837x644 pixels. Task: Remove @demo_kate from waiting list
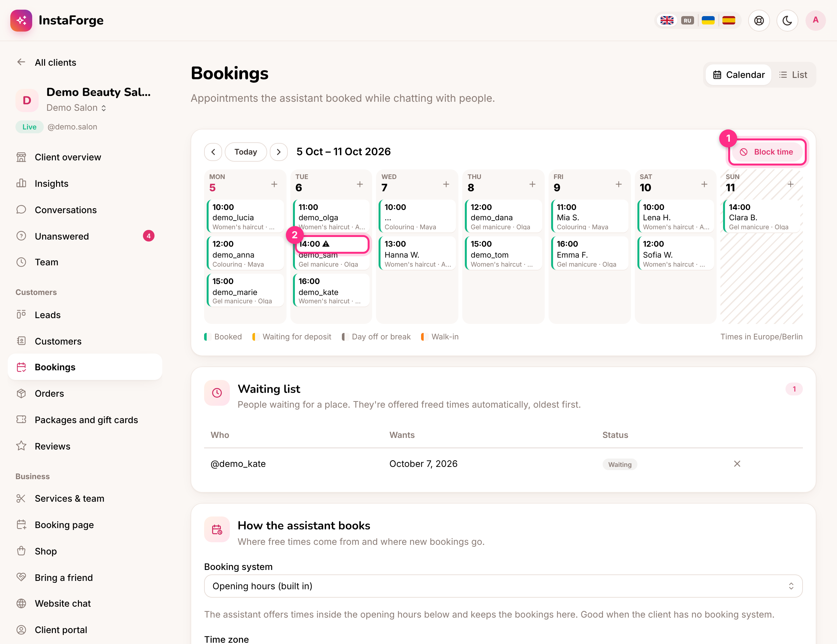pyautogui.click(x=737, y=464)
